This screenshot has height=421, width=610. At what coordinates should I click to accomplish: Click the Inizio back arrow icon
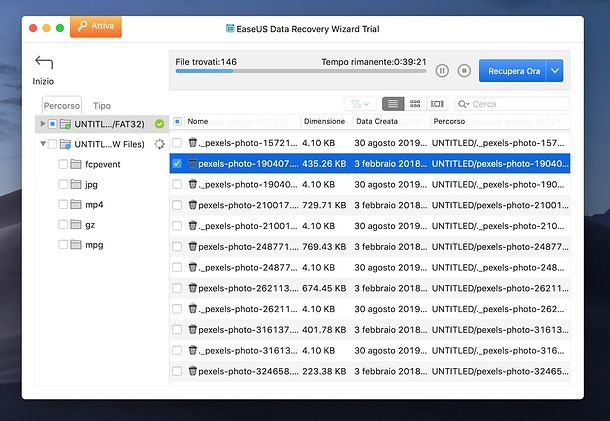44,62
